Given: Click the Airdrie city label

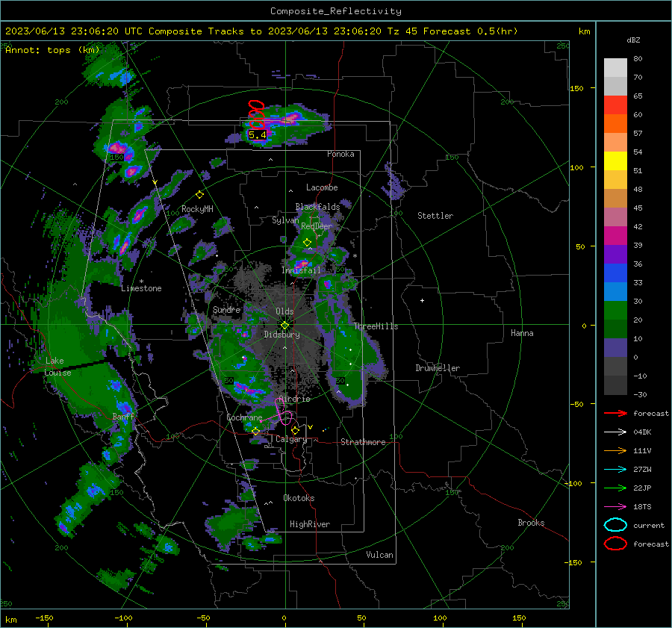Looking at the screenshot, I should point(294,399).
